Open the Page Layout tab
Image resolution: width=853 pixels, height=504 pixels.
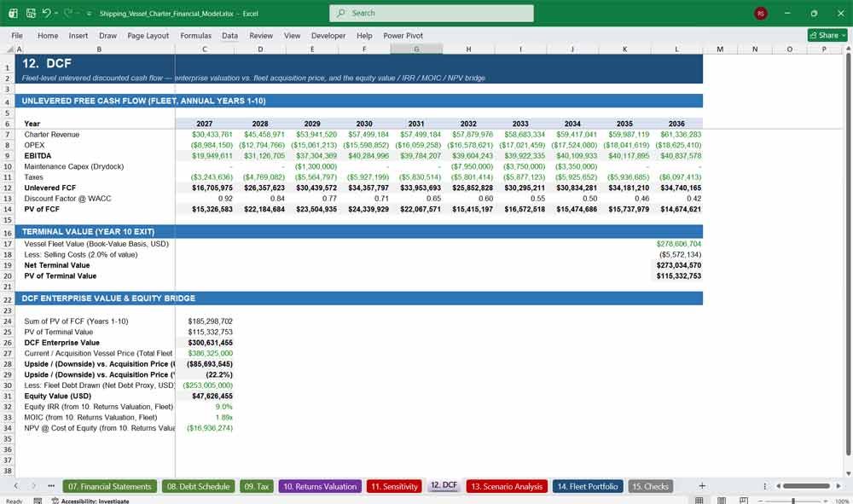click(x=148, y=35)
